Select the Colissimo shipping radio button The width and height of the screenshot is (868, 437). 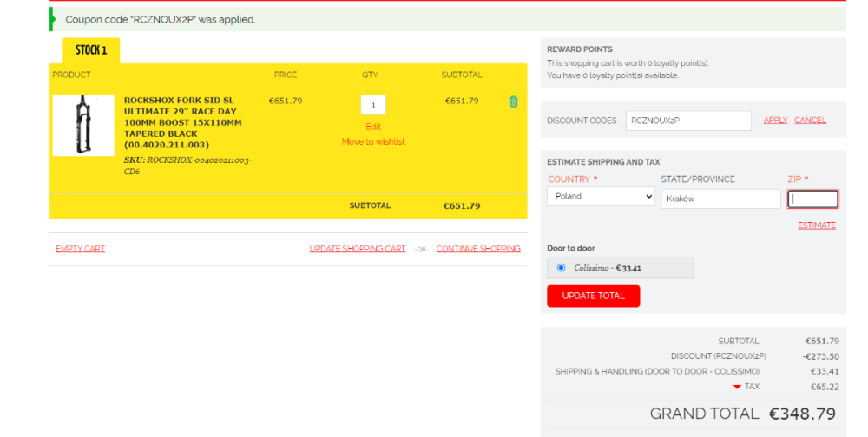(x=561, y=268)
